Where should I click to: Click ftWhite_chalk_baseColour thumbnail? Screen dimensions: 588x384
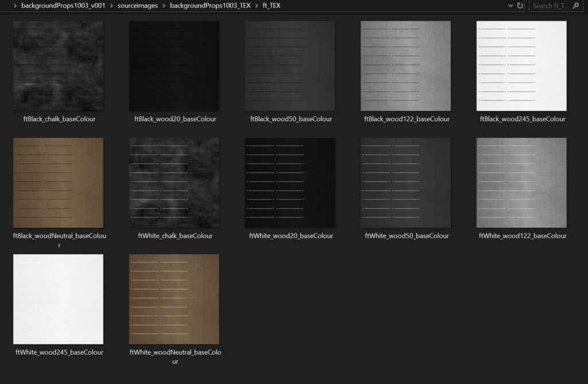pyautogui.click(x=174, y=183)
